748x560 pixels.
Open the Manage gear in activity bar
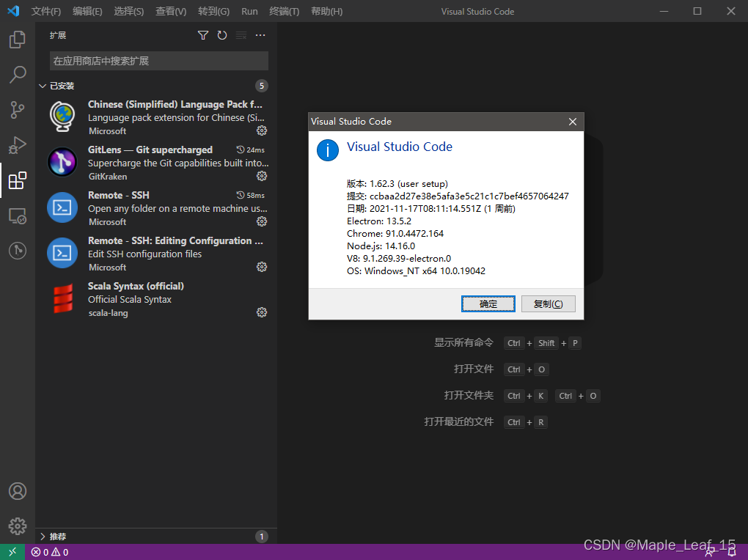pos(17,526)
